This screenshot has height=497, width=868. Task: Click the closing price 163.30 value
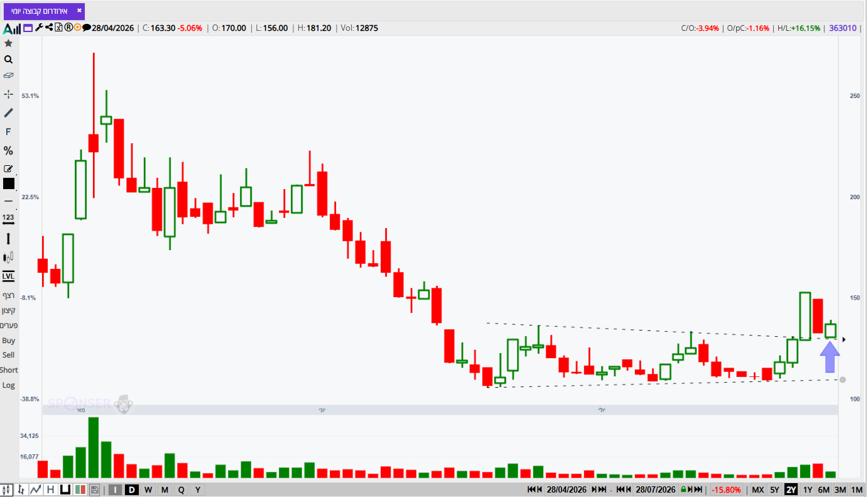pos(162,28)
